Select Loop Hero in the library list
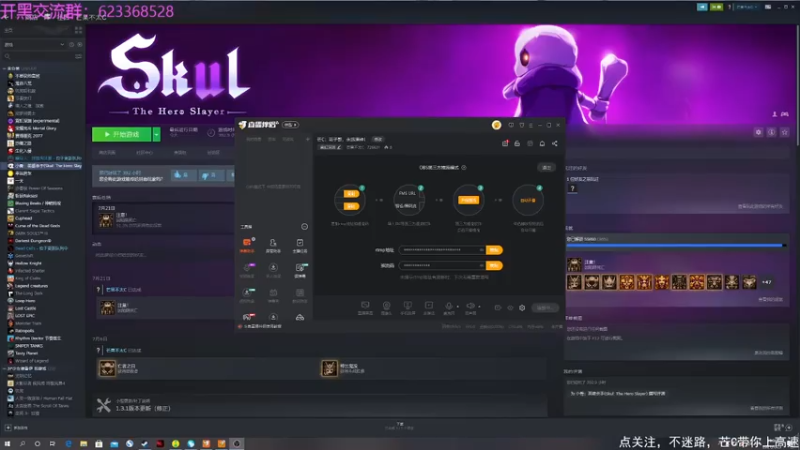This screenshot has width=800, height=450. click(x=25, y=301)
